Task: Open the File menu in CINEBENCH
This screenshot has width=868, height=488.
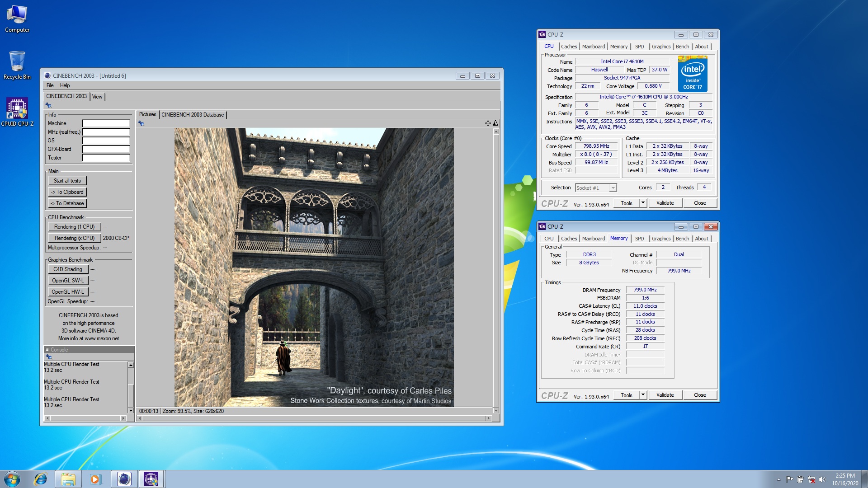Action: [50, 85]
